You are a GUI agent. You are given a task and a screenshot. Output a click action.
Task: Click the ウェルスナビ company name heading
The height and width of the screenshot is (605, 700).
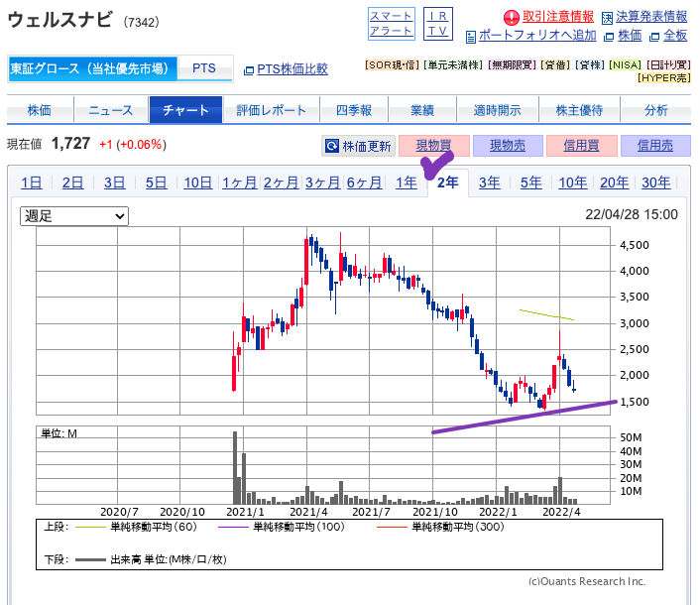(x=59, y=20)
